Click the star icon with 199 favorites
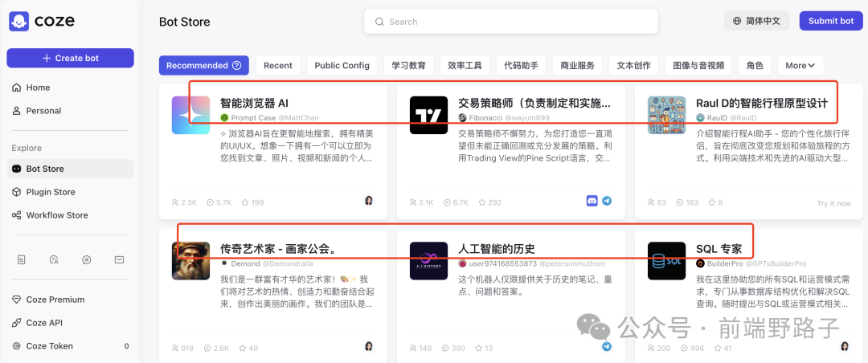Viewport: 868px width, 363px height. coord(244,202)
